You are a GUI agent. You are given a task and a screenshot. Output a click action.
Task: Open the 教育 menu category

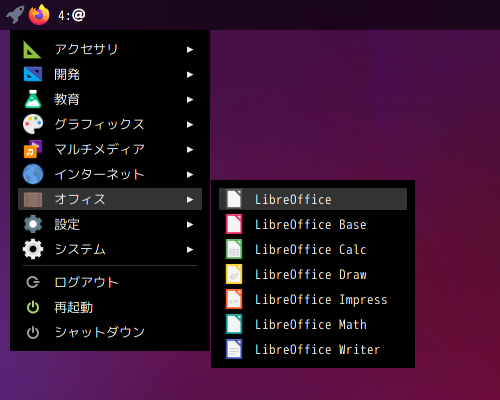click(x=110, y=100)
